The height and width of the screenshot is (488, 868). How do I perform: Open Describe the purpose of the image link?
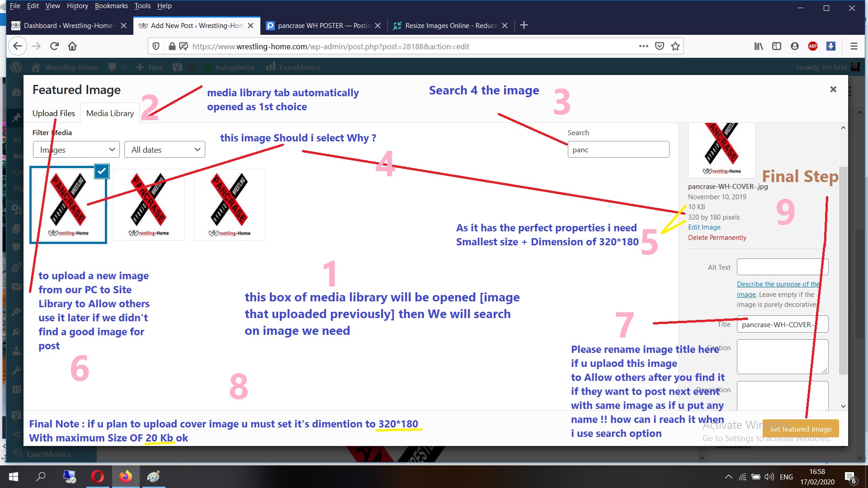click(x=778, y=289)
